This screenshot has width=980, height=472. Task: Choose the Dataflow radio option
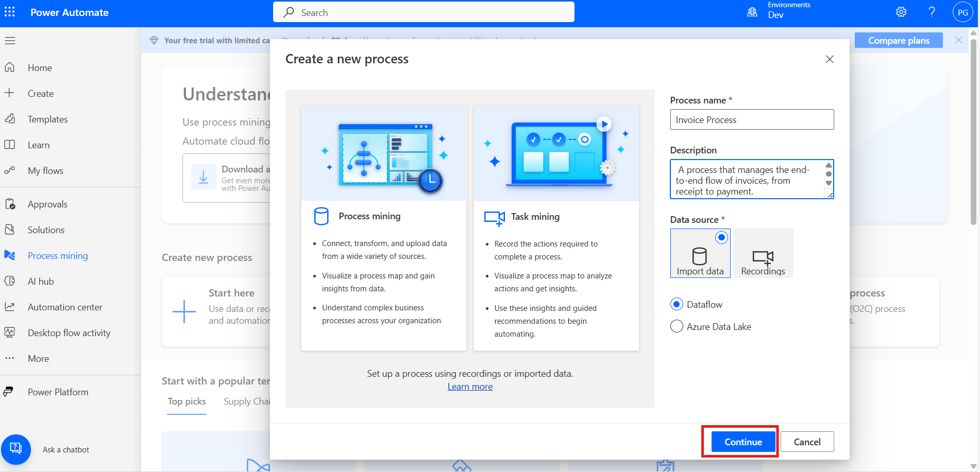click(677, 304)
